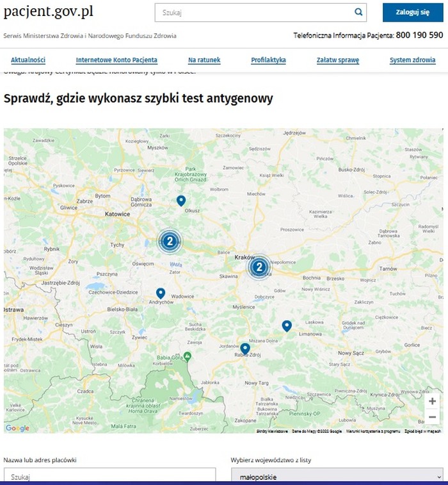Click the map pin near Andrychów
Image resolution: width=448 pixels, height=485 pixels.
pos(161,293)
